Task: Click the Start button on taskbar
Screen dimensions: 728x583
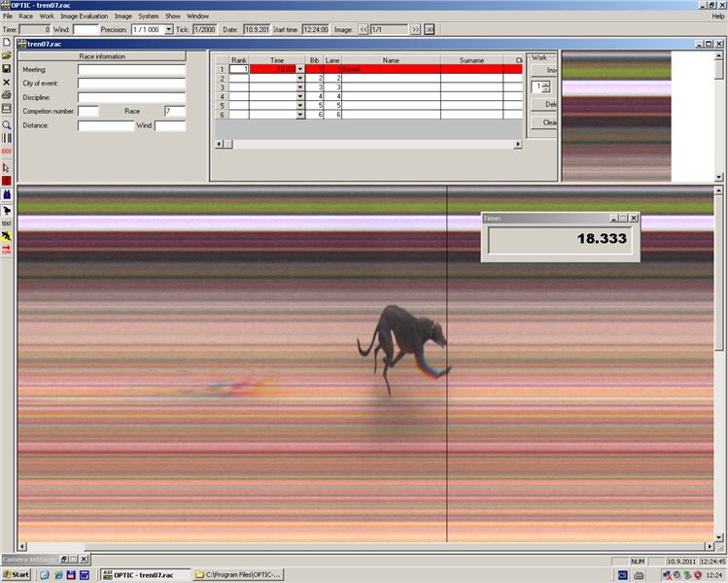Action: (17, 574)
